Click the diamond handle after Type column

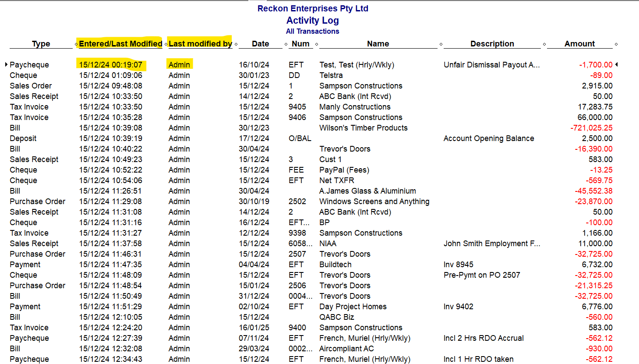77,44
